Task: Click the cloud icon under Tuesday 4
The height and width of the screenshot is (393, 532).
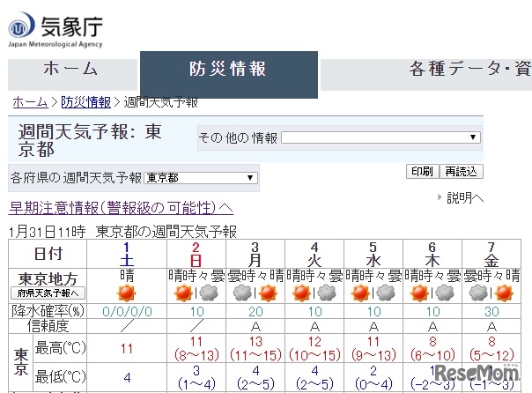Action: coord(327,293)
